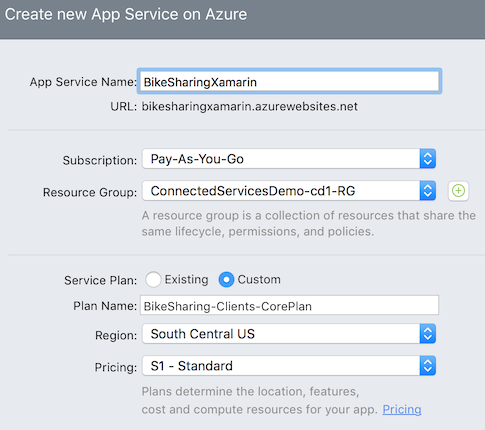Open the Subscription dropdown

pyautogui.click(x=289, y=159)
